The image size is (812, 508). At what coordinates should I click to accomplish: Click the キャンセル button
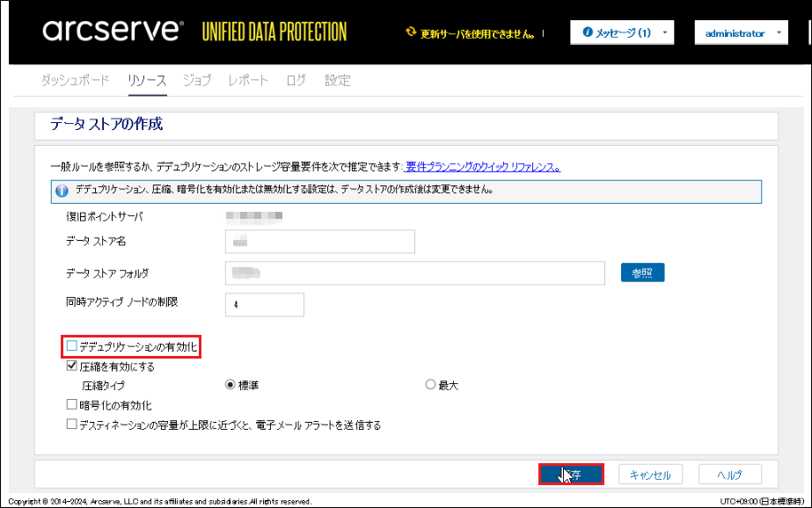[650, 475]
